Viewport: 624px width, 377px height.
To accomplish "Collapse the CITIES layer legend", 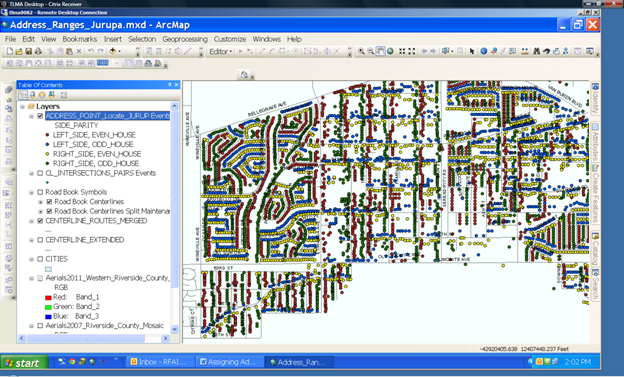I will point(31,259).
